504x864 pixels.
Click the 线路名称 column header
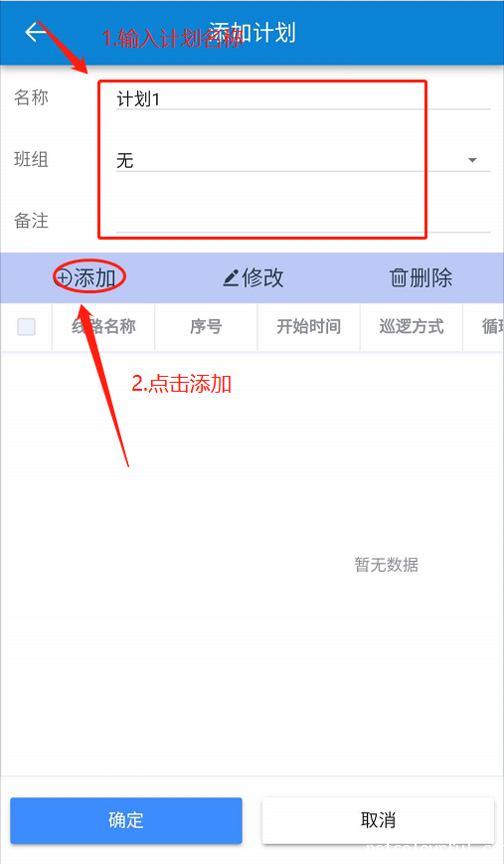tap(103, 327)
